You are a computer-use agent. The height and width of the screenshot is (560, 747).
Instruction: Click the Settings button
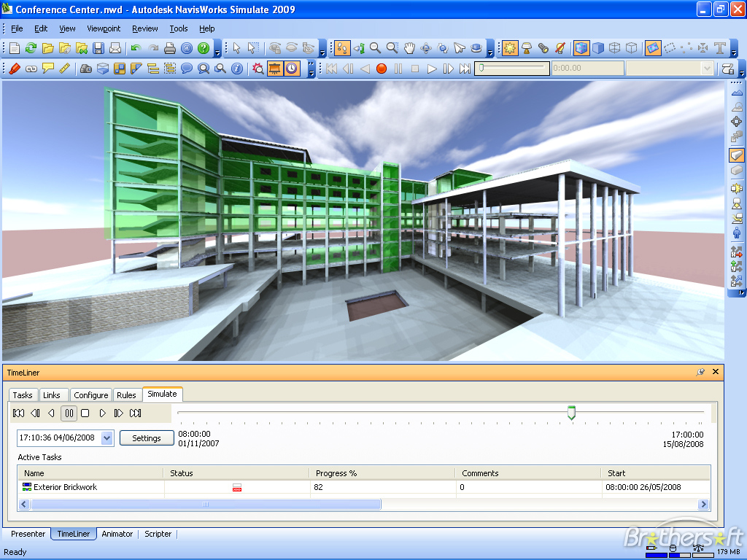147,438
